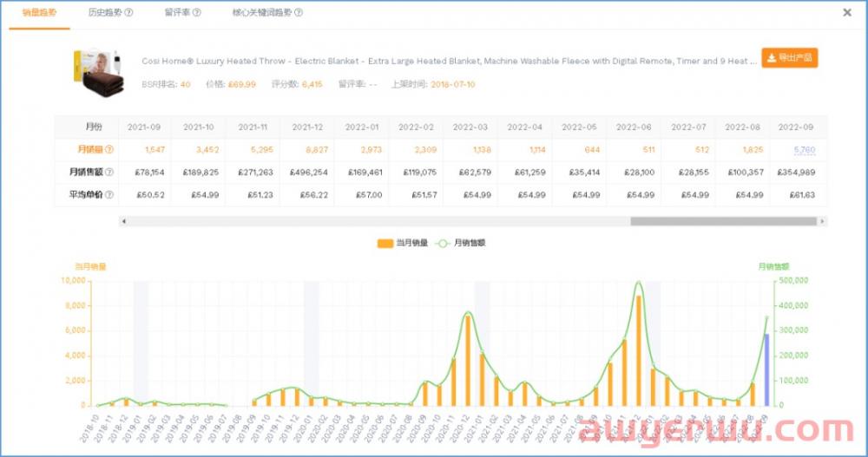Image resolution: width=868 pixels, height=457 pixels.
Task: Click the 2021-12 revenue £496,254
Action: click(309, 172)
